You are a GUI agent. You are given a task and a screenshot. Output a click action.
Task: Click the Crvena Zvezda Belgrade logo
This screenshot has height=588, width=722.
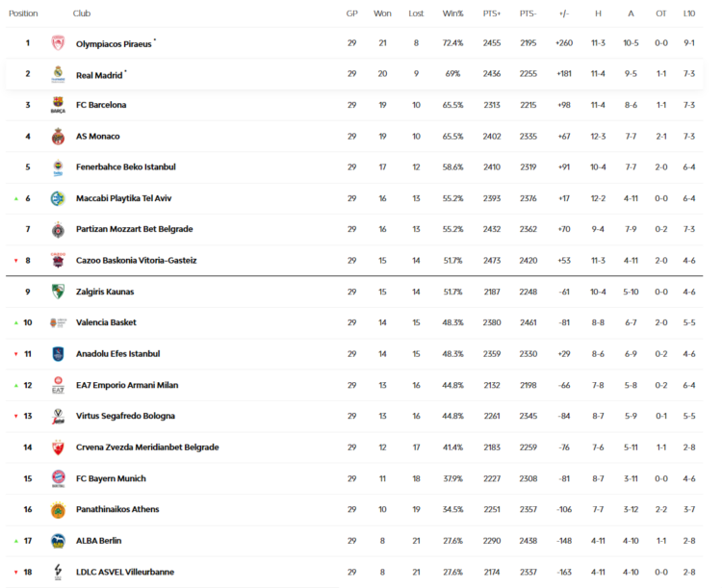click(x=58, y=447)
